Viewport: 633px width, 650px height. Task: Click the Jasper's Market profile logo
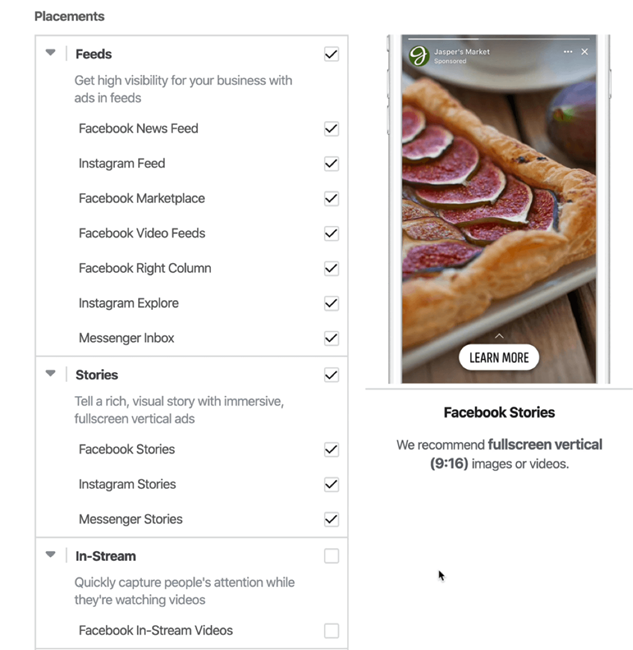point(419,56)
